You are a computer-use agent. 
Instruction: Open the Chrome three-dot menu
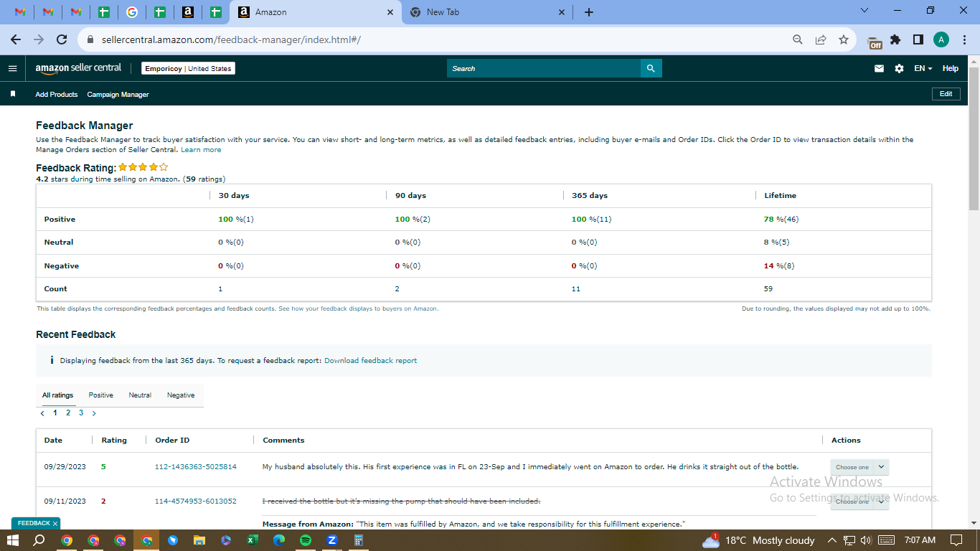[964, 40]
